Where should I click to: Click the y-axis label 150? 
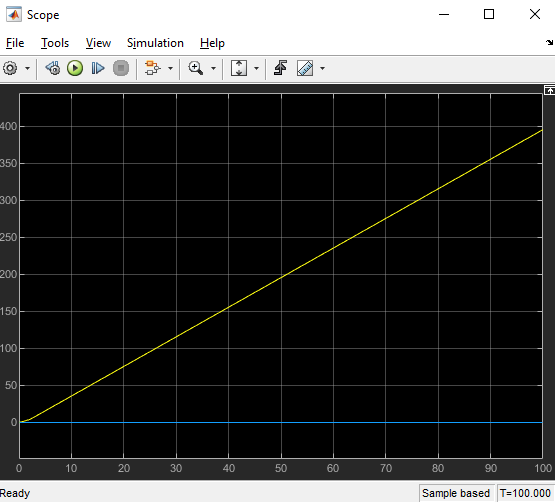[8, 312]
